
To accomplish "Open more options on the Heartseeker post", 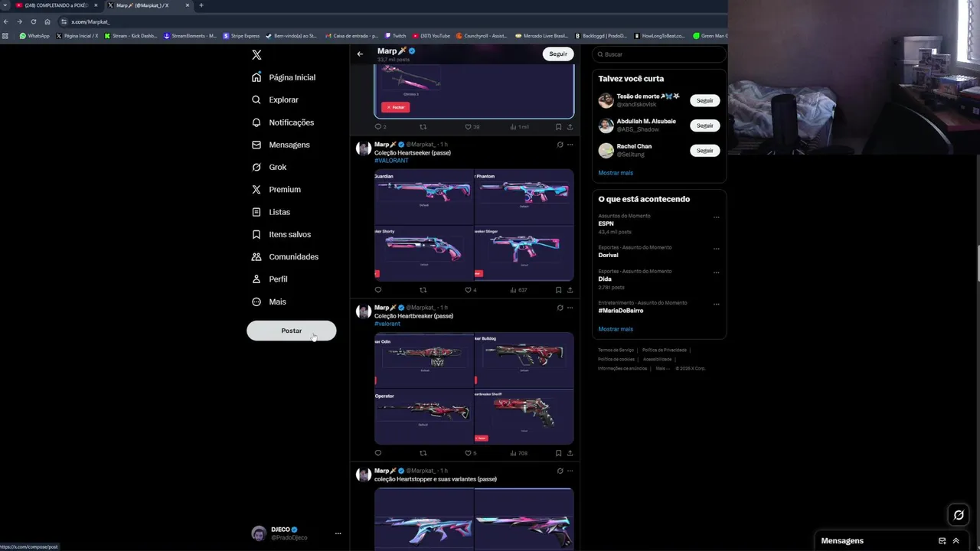I will pos(570,145).
